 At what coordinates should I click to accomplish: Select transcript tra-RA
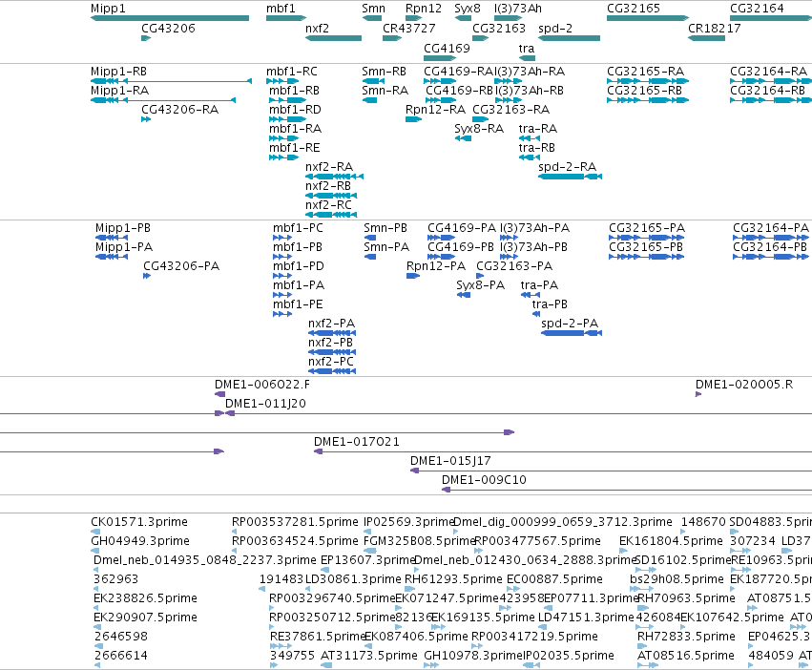tap(530, 138)
